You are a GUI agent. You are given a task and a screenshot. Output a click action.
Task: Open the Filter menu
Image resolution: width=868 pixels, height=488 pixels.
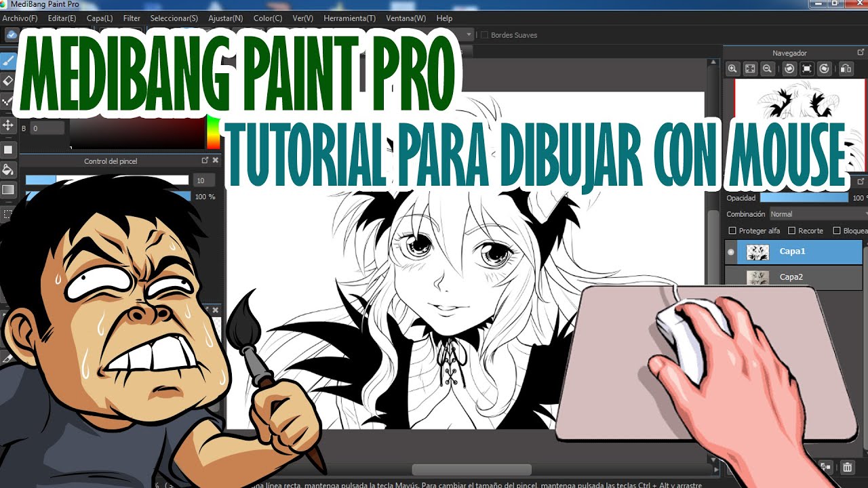click(132, 18)
